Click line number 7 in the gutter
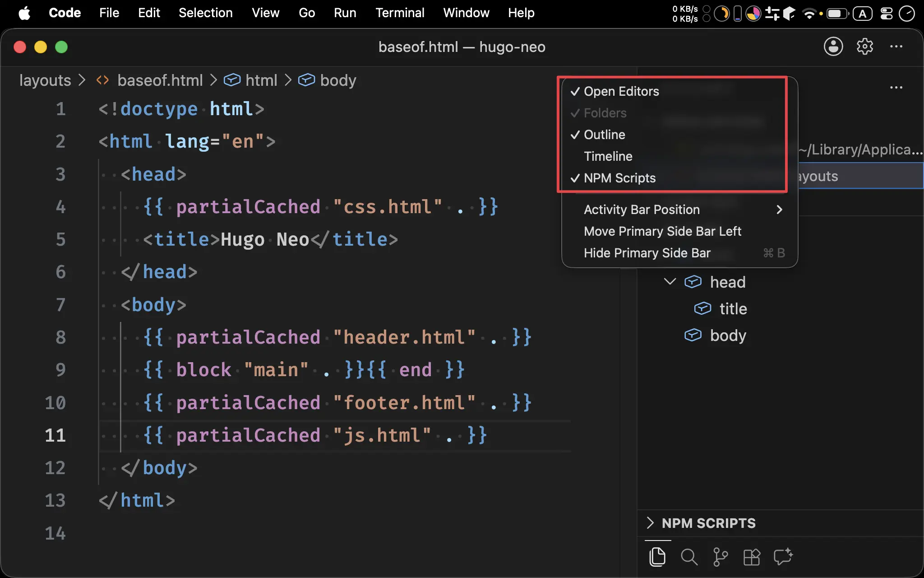 pyautogui.click(x=60, y=305)
